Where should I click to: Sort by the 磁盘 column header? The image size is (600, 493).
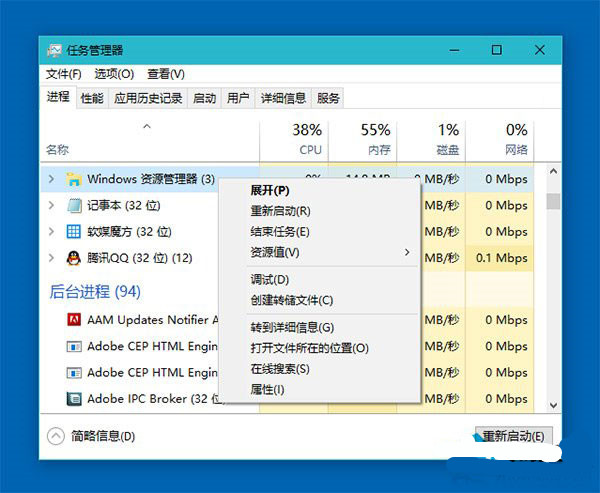pos(431,141)
